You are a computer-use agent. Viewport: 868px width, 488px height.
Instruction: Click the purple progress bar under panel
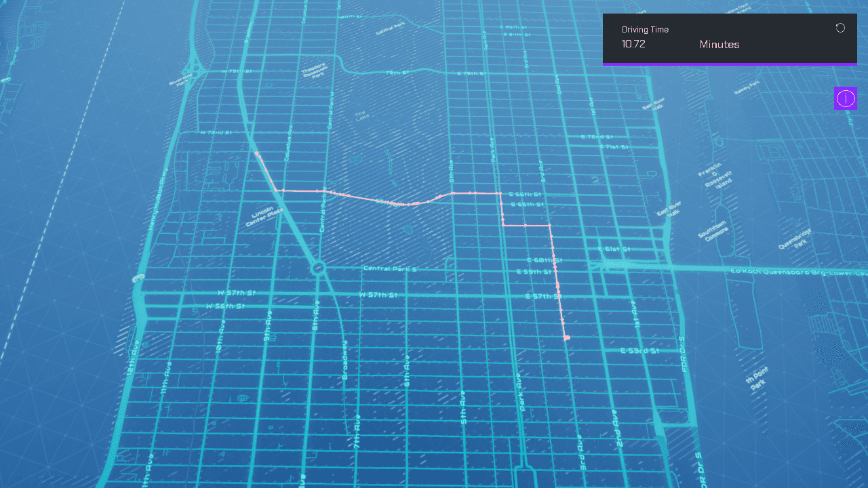tap(730, 64)
